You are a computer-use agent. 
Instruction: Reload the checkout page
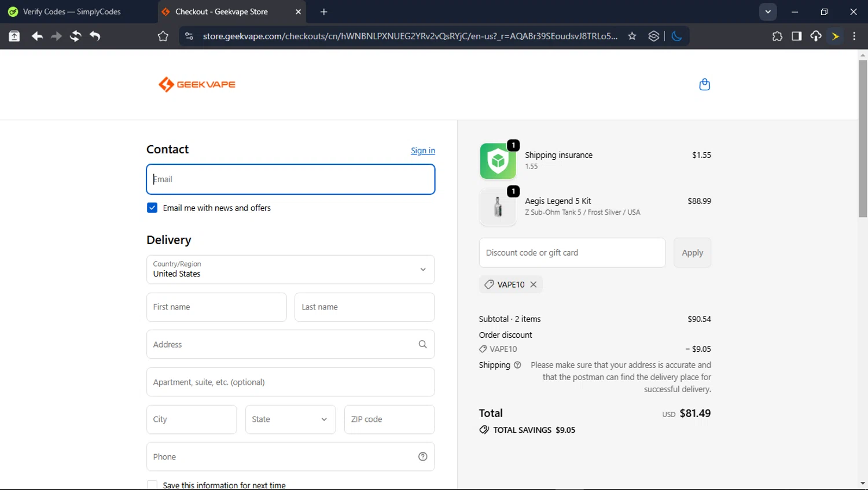pyautogui.click(x=75, y=36)
